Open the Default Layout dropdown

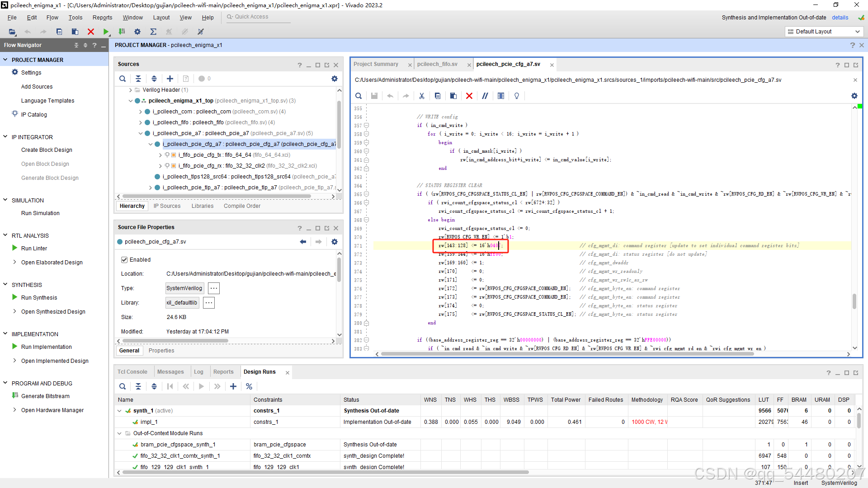(824, 32)
